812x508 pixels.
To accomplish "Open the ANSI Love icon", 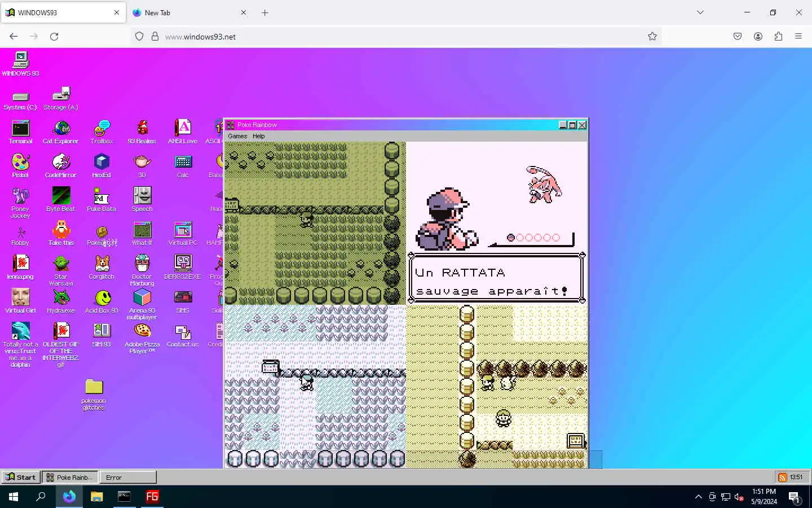I will pos(183,133).
